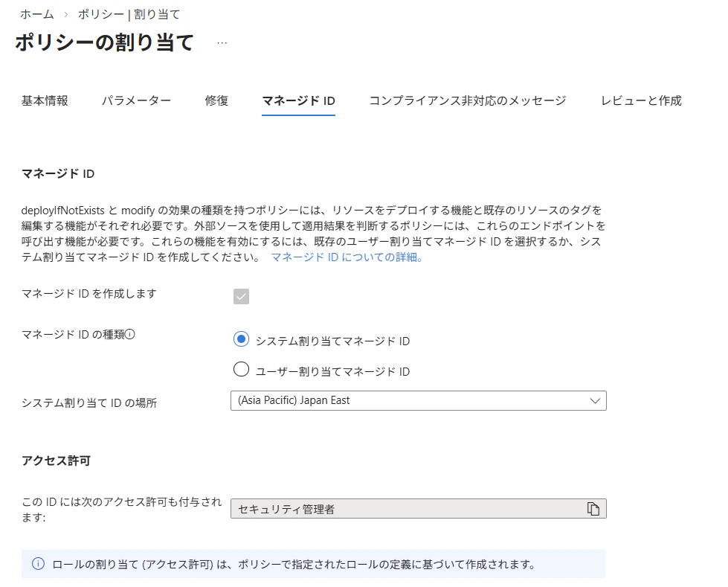This screenshot has height=587, width=728.
Task: Switch to the パラメーター tab
Action: tap(136, 100)
